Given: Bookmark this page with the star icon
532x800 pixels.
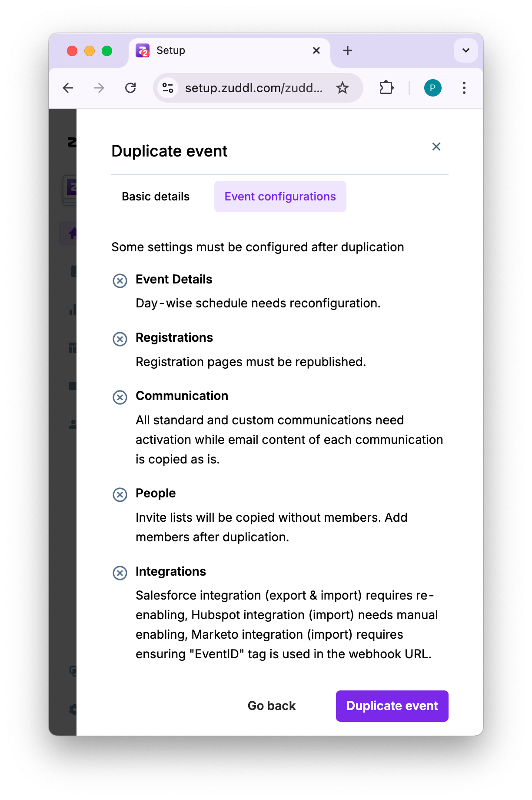Looking at the screenshot, I should click(x=342, y=88).
